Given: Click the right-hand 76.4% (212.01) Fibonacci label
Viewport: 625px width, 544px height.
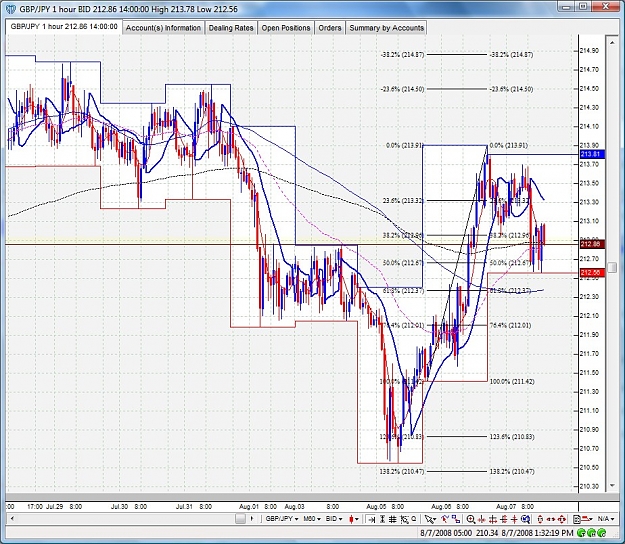Looking at the screenshot, I should [x=510, y=325].
